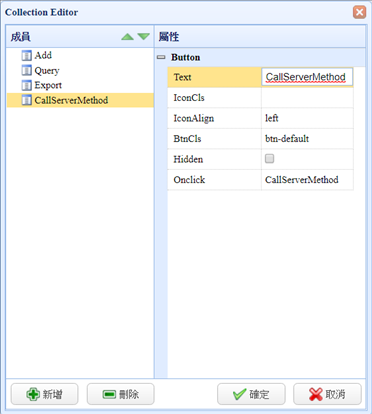This screenshot has width=372, height=414.
Task: Select the BtnCls property label
Action: pyautogui.click(x=187, y=139)
